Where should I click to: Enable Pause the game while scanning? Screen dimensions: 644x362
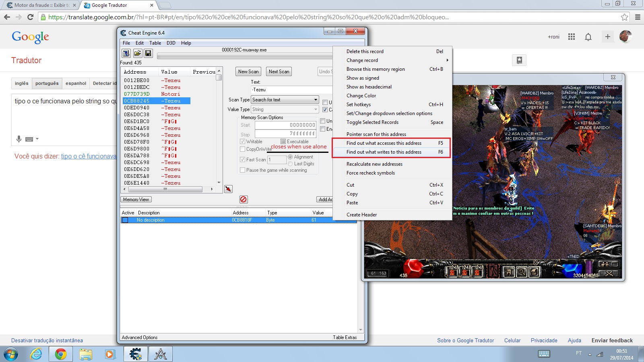242,170
